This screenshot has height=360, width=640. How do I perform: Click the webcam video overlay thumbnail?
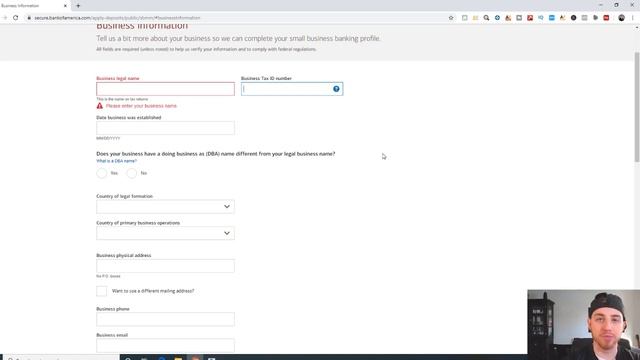pos(584,325)
